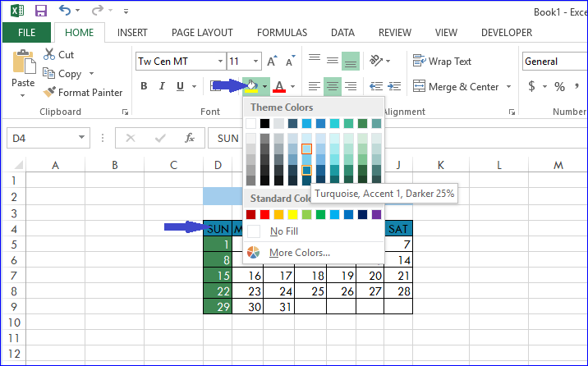Toggle bold formatting
Image resolution: width=588 pixels, height=366 pixels.
pyautogui.click(x=144, y=86)
